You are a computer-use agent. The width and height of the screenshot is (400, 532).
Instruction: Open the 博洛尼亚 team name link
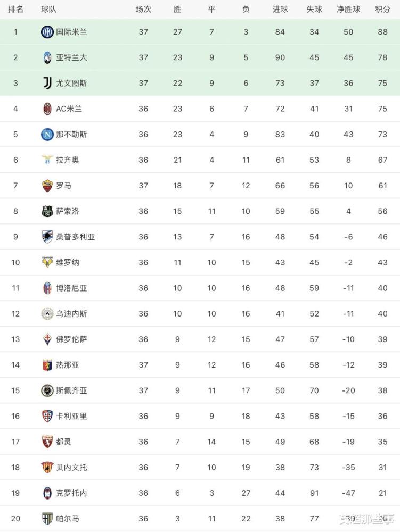click(72, 288)
